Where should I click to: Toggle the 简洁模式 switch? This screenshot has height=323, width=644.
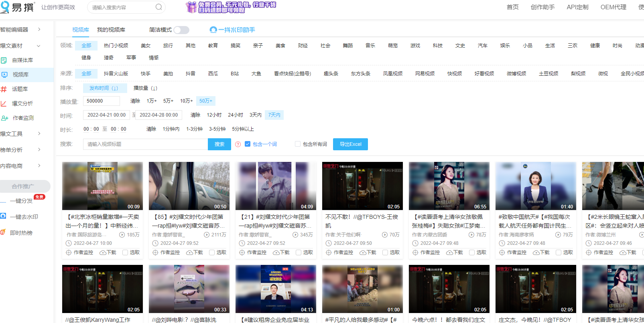181,30
